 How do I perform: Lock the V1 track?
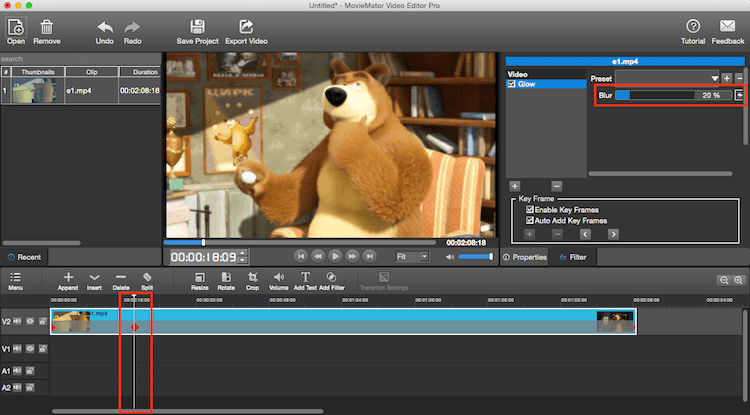(x=43, y=349)
